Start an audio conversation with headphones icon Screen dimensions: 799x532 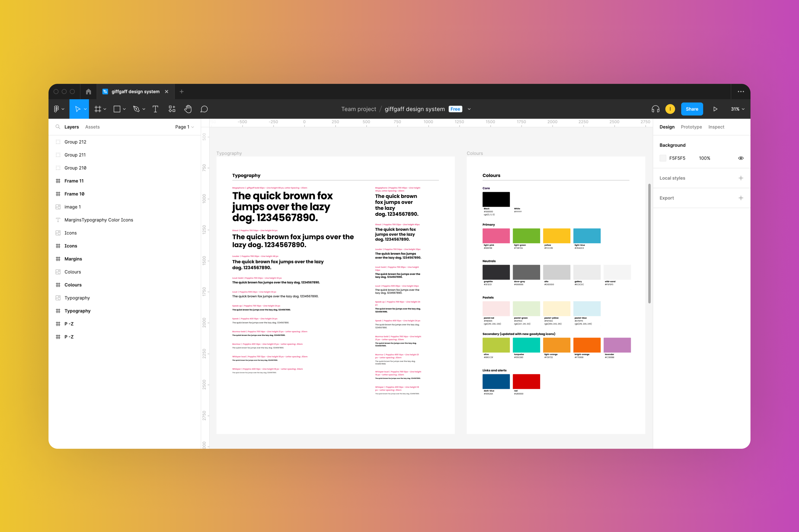coord(655,109)
